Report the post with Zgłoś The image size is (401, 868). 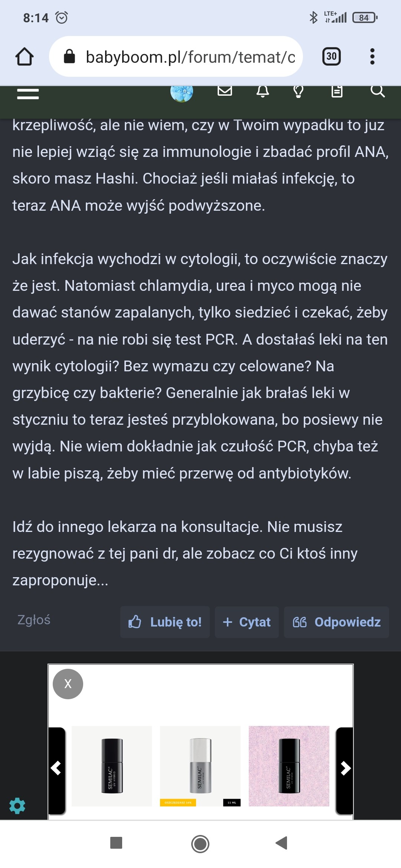(34, 620)
